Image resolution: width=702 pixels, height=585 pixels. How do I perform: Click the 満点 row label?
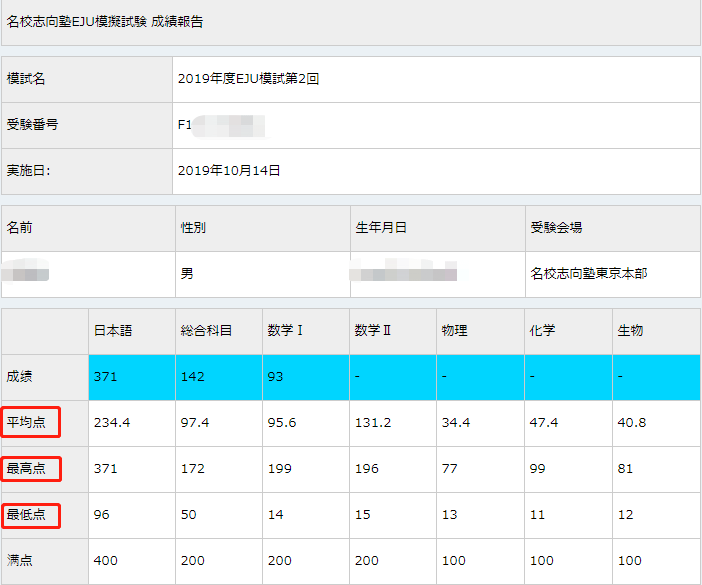[19, 560]
